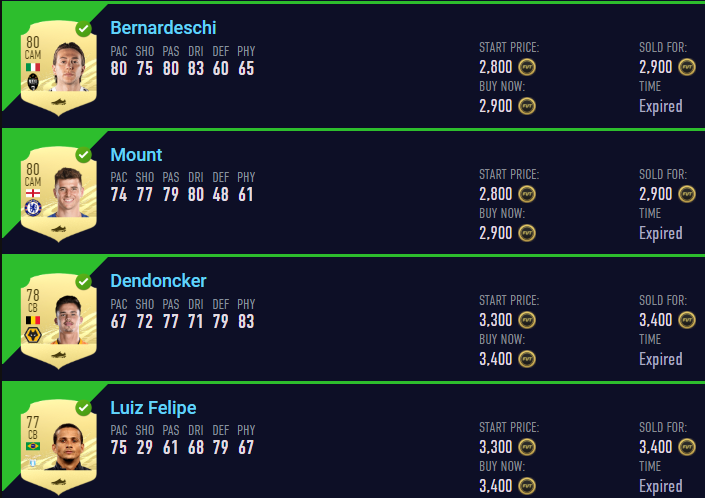Click Bernardeschi's green checkmark badge

coord(83,29)
